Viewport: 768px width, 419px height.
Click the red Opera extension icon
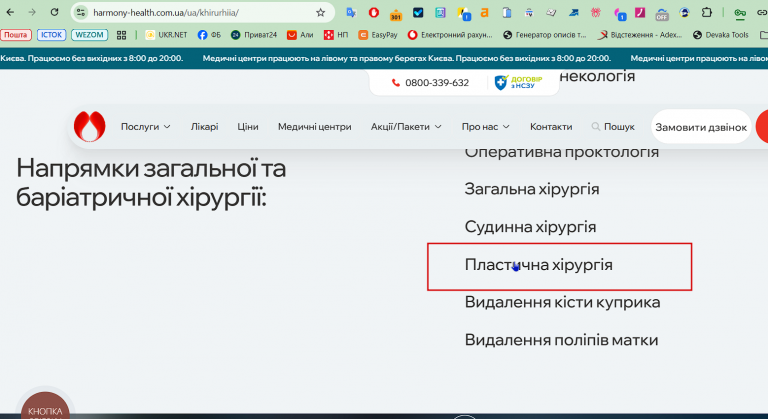pos(374,13)
